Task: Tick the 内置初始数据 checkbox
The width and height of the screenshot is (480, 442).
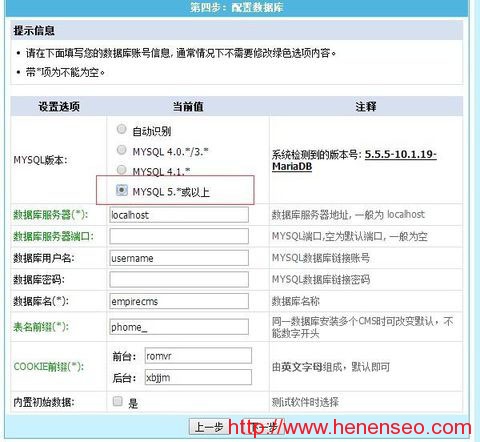Action: tap(117, 401)
